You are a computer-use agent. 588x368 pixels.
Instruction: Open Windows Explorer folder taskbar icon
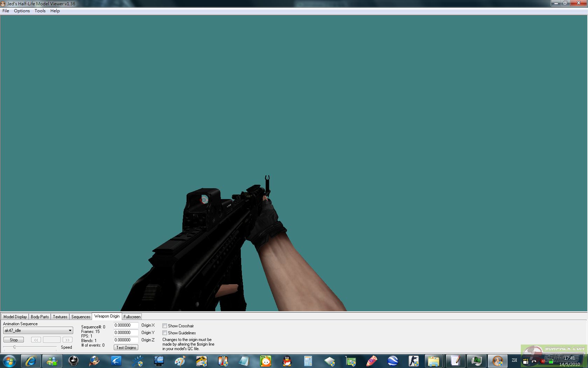tap(434, 361)
